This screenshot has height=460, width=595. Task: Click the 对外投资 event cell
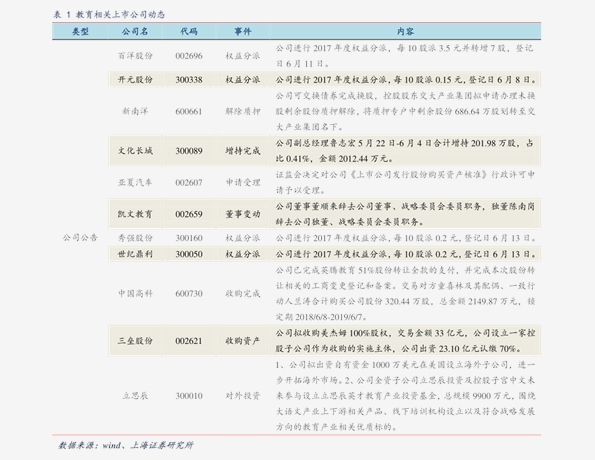(243, 396)
